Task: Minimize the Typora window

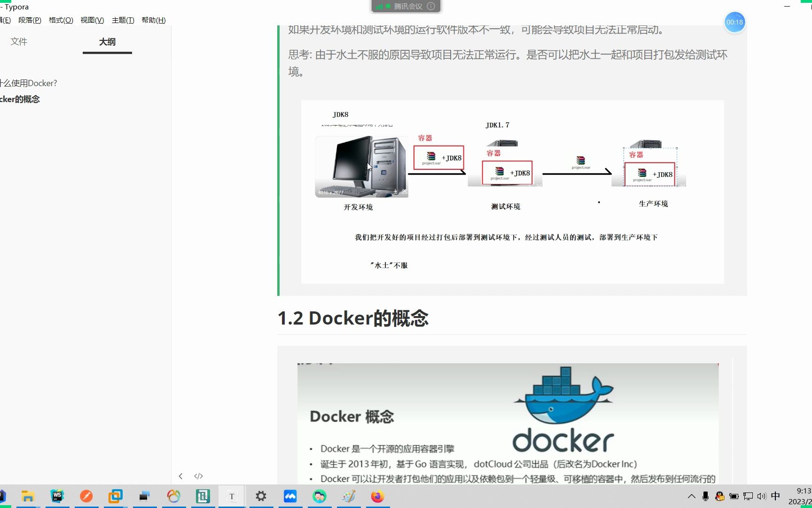Action: (x=787, y=7)
